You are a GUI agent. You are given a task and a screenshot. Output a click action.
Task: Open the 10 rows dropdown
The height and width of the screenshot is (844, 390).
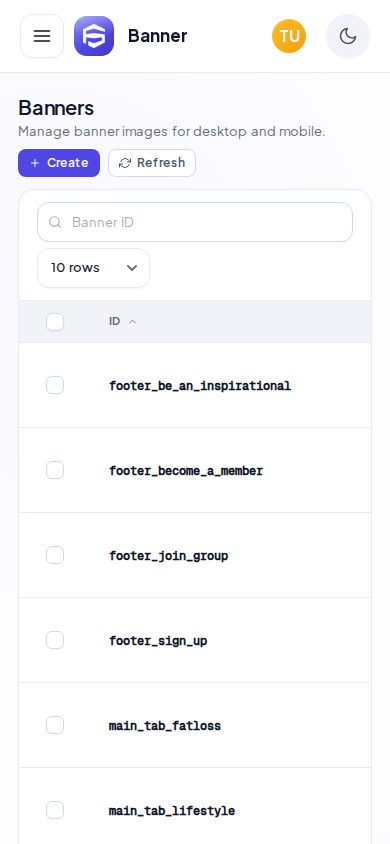pos(94,268)
